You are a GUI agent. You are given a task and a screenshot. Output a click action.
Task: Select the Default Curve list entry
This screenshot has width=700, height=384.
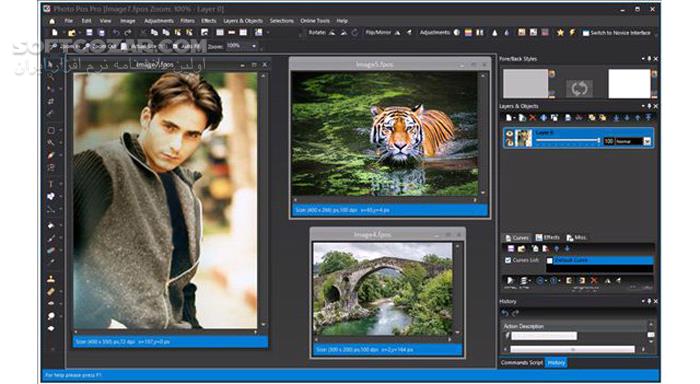(603, 260)
